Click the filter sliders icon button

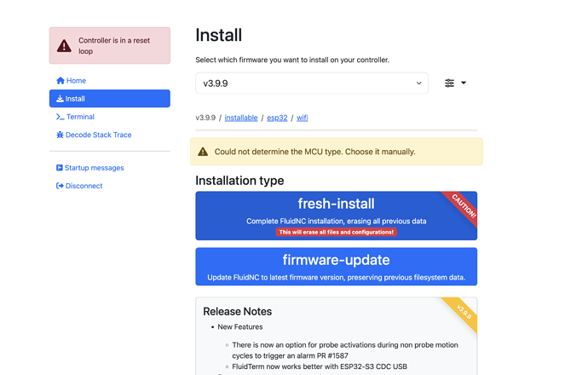tap(449, 84)
